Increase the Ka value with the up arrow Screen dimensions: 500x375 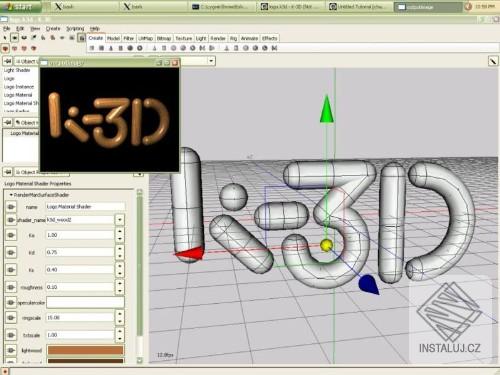(120, 232)
